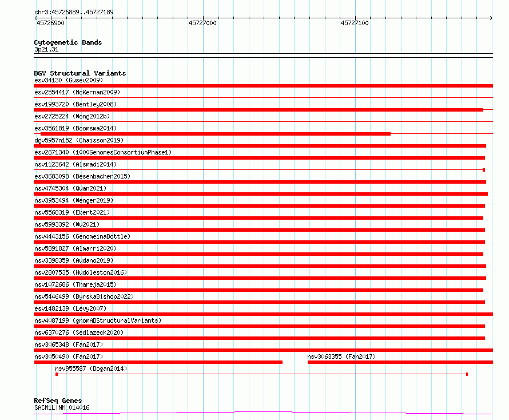
Task: Open esv2725224 (Wong2012b) entry
Action: coord(72,116)
